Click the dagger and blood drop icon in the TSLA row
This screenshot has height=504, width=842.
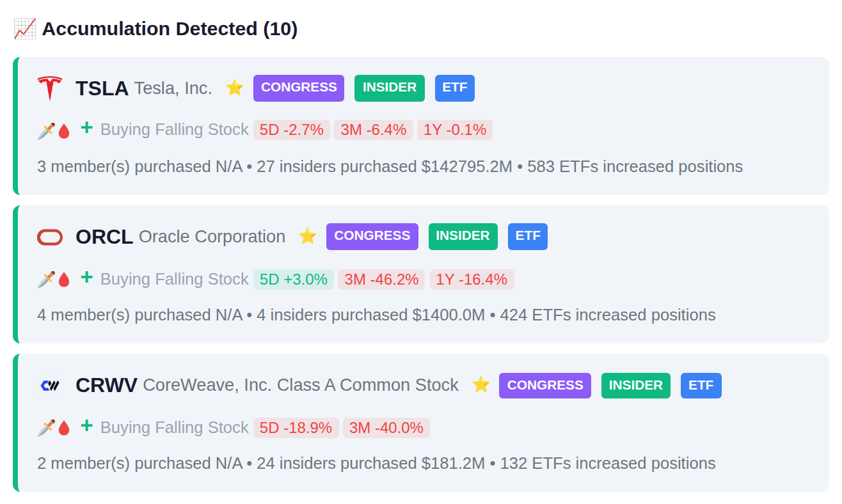click(x=54, y=130)
